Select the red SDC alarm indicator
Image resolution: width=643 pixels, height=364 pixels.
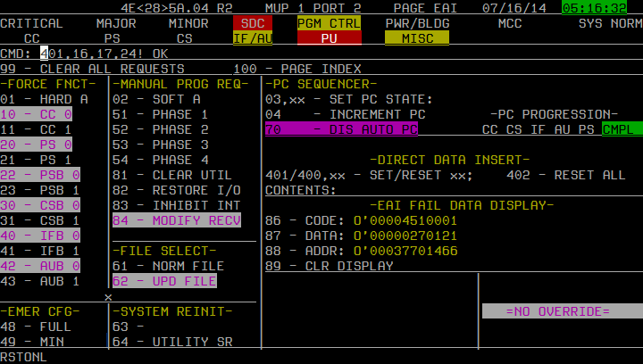pyautogui.click(x=253, y=23)
